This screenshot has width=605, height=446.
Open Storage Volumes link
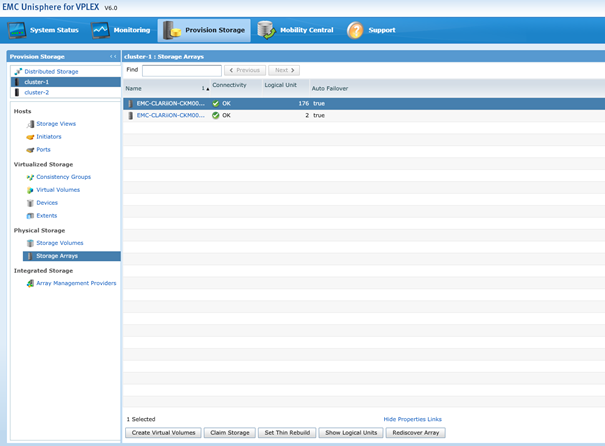tap(60, 243)
